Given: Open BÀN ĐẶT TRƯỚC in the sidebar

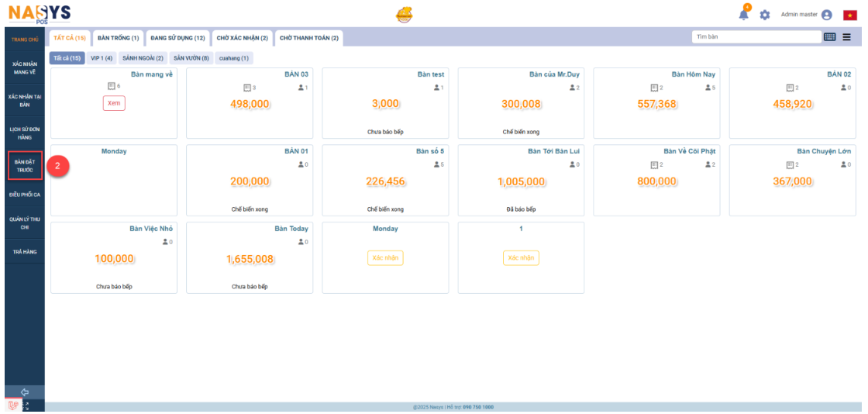Looking at the screenshot, I should [25, 165].
